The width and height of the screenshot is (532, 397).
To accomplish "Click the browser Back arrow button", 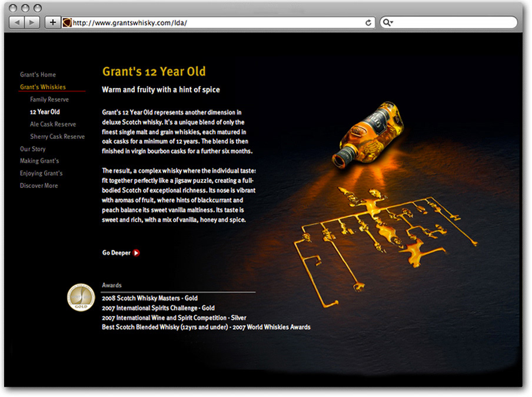I will (16, 23).
